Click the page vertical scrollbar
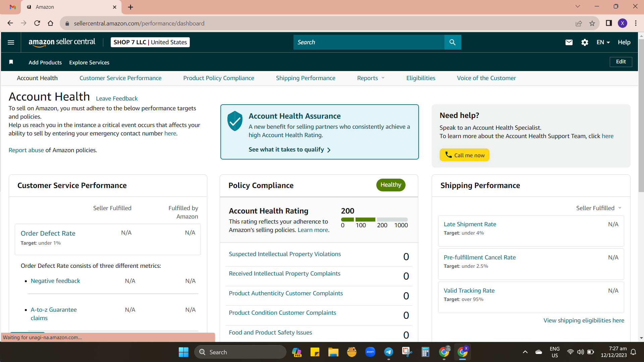This screenshot has width=644, height=362. coord(641,116)
